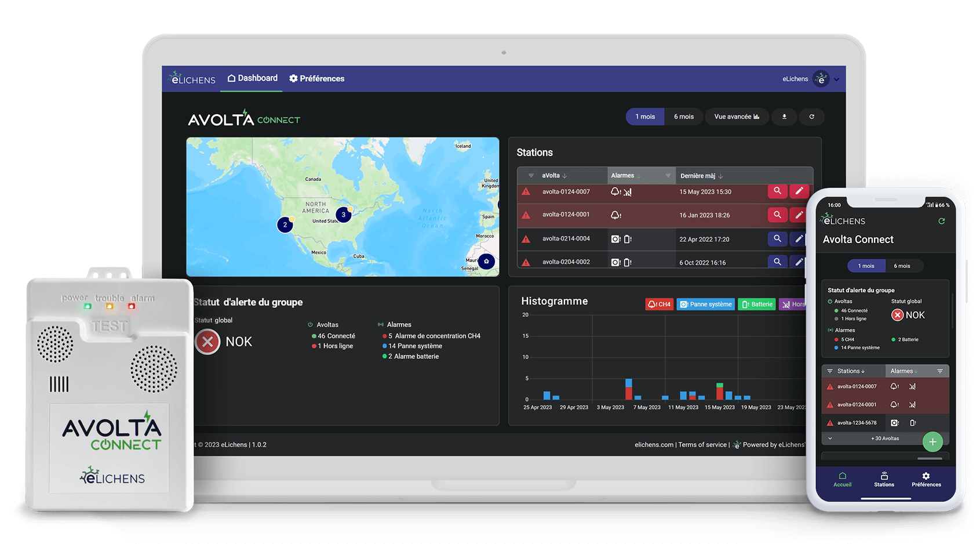Tap the eLichens logo on the phone

[843, 220]
